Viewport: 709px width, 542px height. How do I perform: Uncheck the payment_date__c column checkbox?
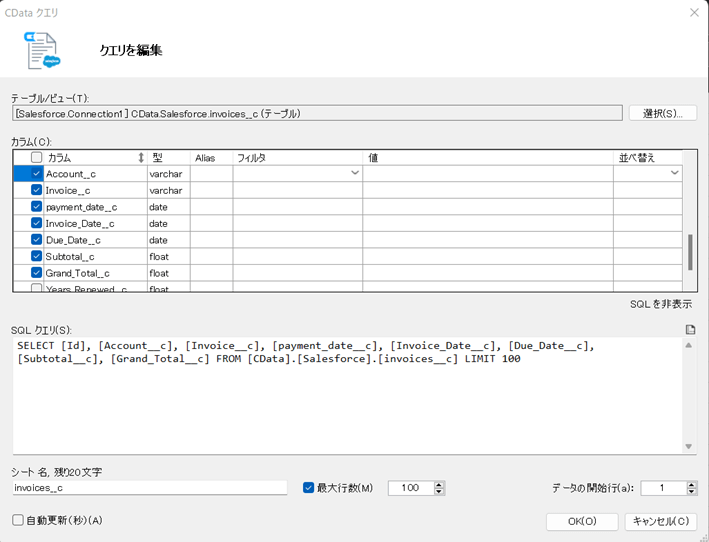[37, 206]
